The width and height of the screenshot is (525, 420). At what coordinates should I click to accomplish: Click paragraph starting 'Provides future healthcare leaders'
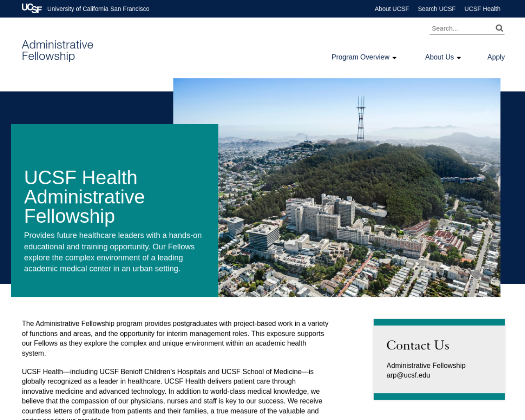coord(113,252)
